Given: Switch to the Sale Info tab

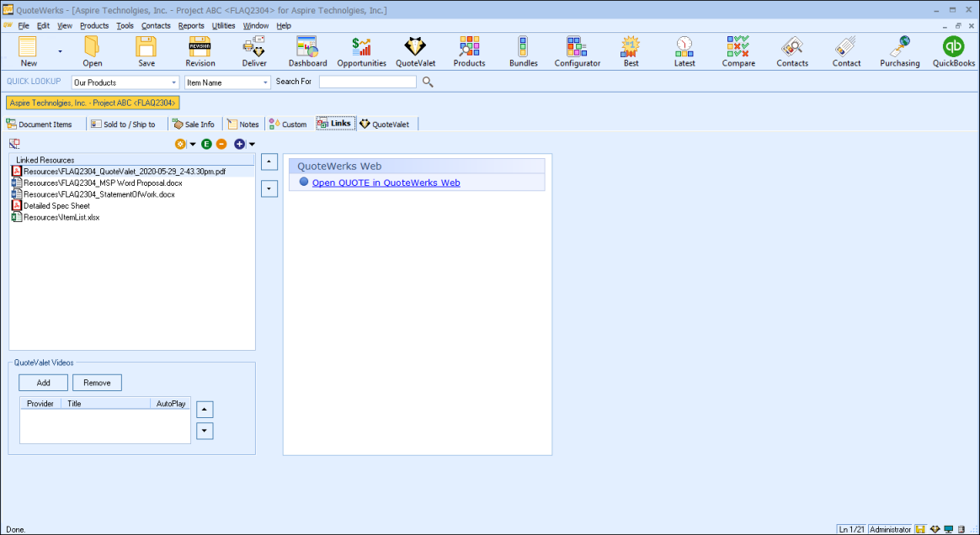Looking at the screenshot, I should coord(194,124).
